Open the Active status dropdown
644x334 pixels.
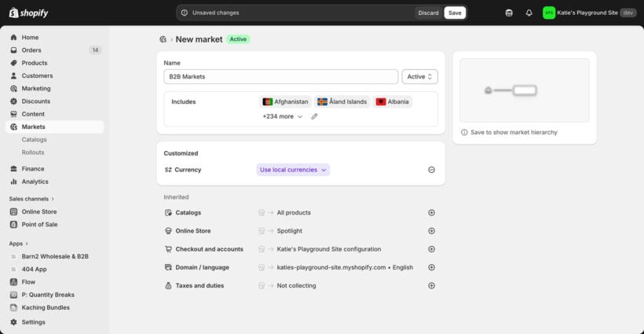pos(419,77)
